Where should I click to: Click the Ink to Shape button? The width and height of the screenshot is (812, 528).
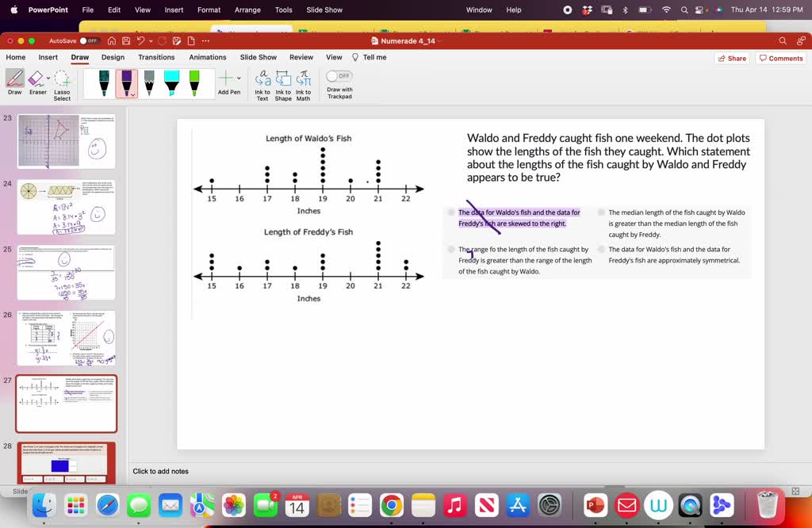283,85
